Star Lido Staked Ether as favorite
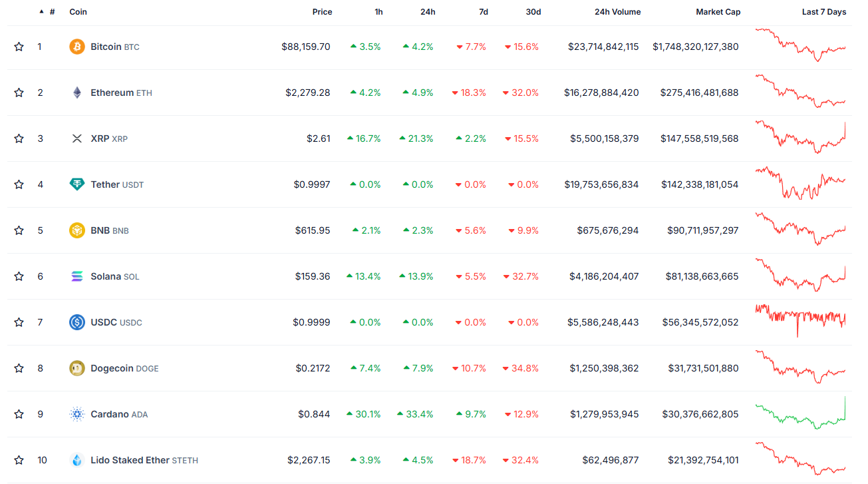Screen dimensions: 868x484 pos(19,460)
